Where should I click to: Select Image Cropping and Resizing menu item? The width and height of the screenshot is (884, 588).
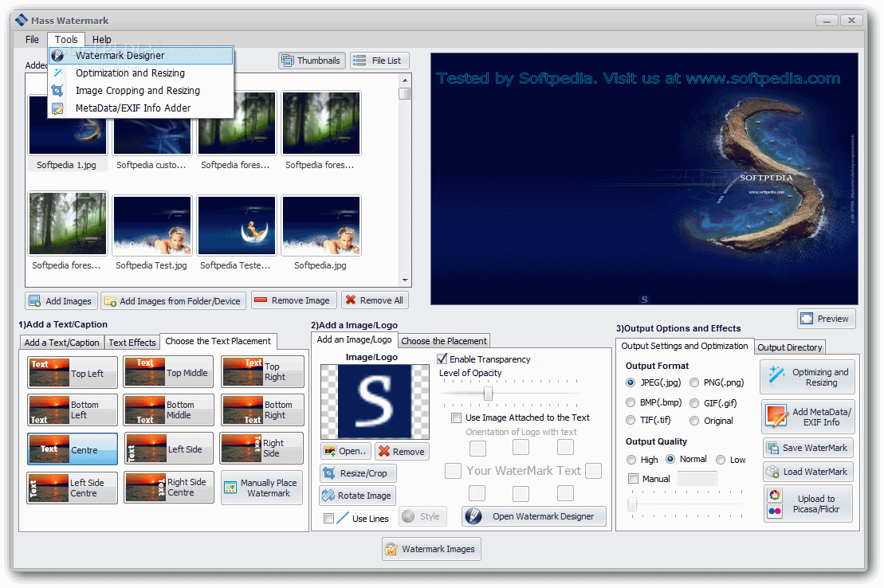click(141, 90)
